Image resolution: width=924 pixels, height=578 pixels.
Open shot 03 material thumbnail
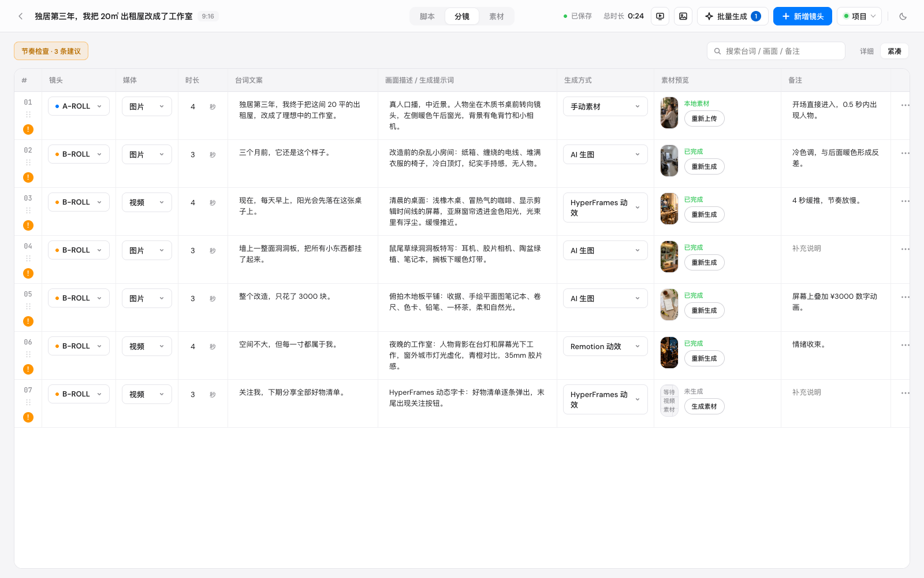click(669, 209)
